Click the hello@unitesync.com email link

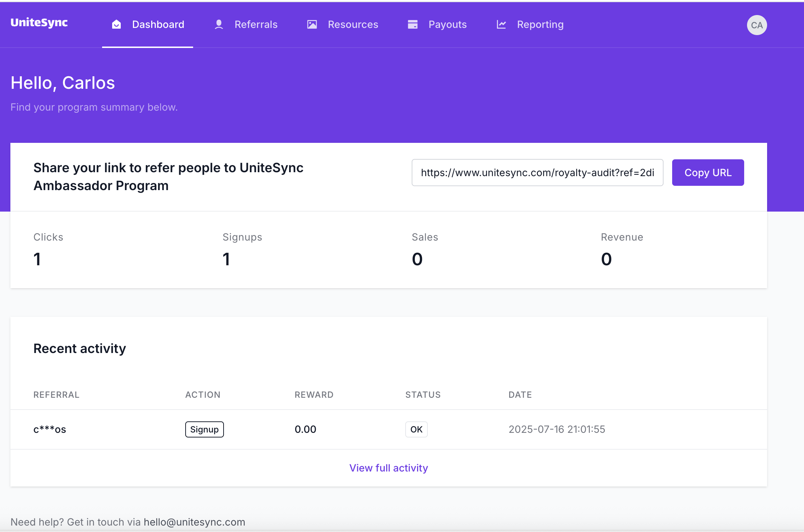tap(194, 522)
